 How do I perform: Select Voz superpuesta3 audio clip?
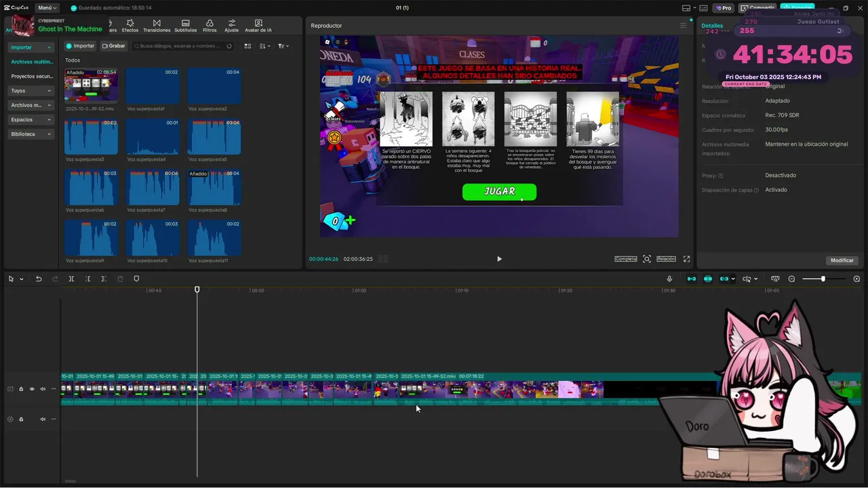tap(91, 136)
